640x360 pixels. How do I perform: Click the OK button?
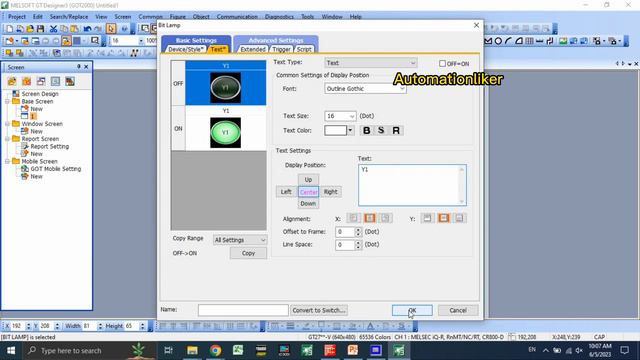click(412, 310)
